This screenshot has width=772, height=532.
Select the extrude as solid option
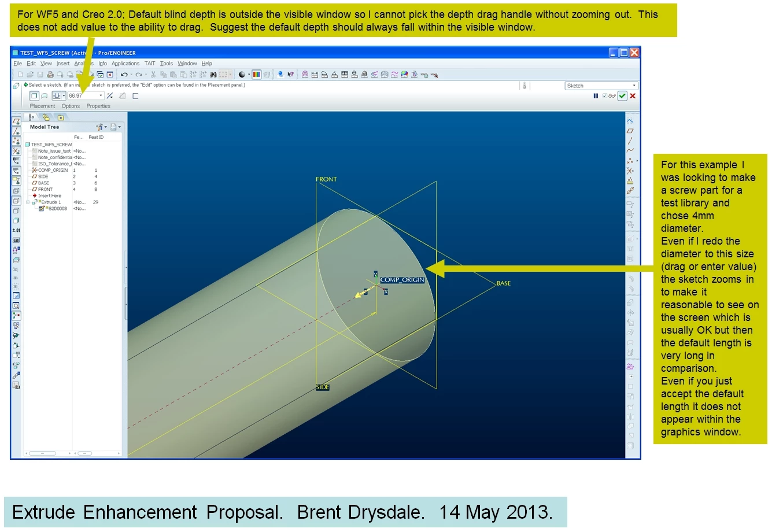click(34, 96)
